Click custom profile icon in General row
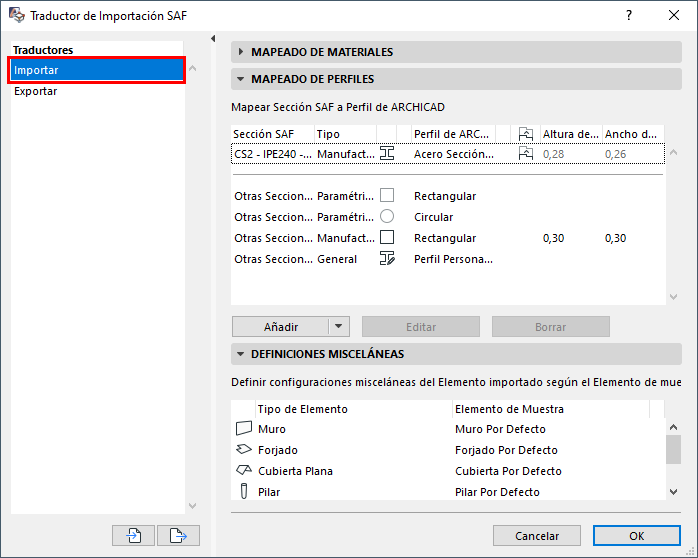Image resolution: width=698 pixels, height=558 pixels. 387,258
